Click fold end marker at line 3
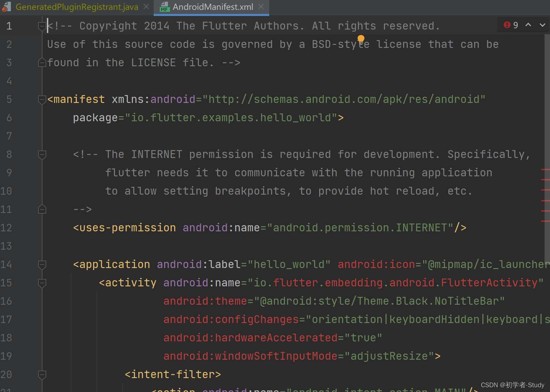This screenshot has height=392, width=550. pos(42,63)
